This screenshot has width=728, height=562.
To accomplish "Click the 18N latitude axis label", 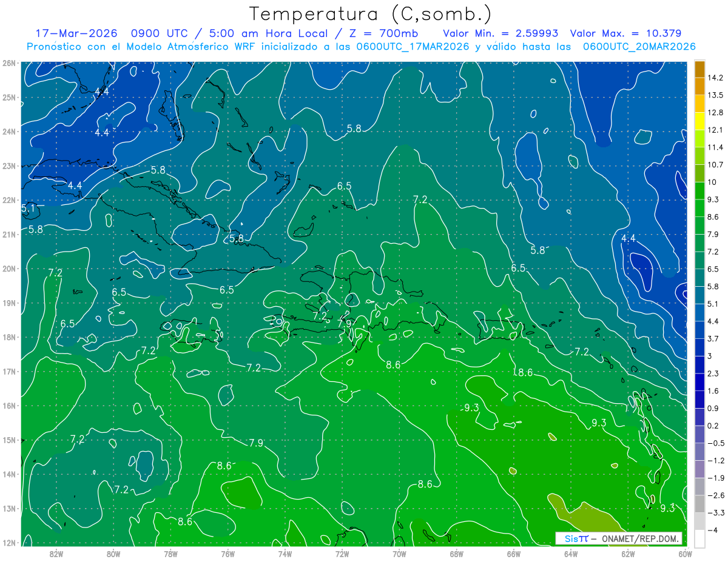I will 8,337.
